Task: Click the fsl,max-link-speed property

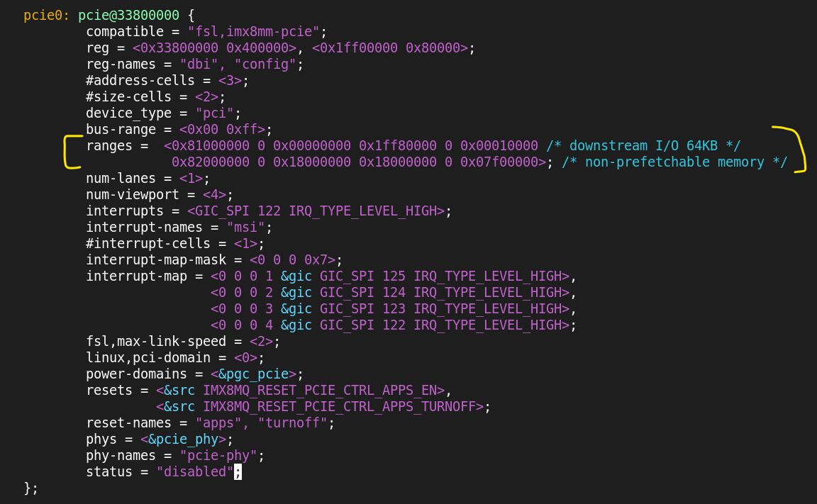Action: coord(156,342)
